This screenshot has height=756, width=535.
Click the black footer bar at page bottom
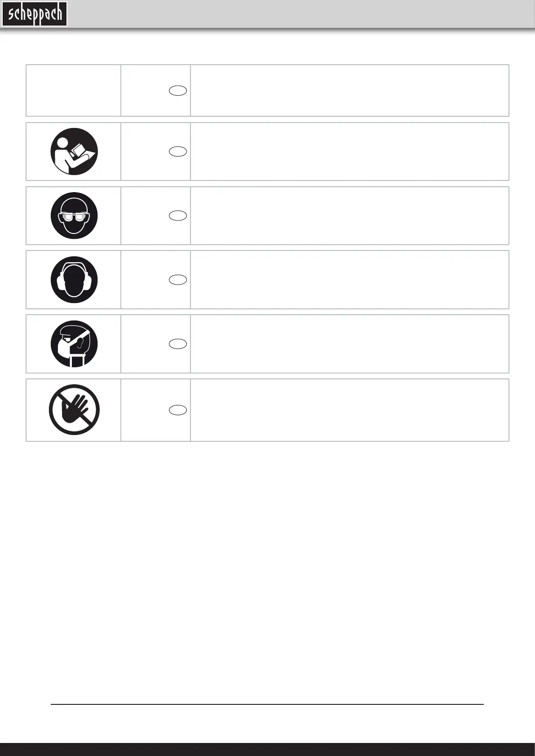pyautogui.click(x=267, y=749)
